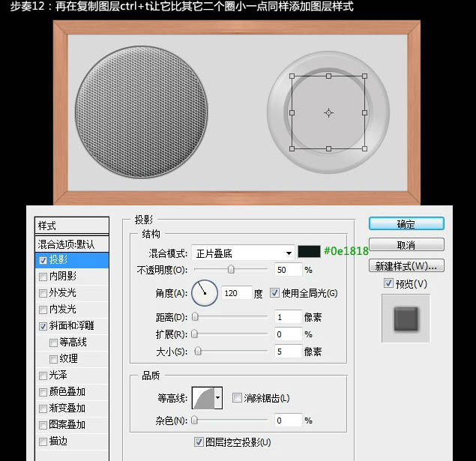
Task: Click the 角度 angle dial
Action: pyautogui.click(x=205, y=293)
